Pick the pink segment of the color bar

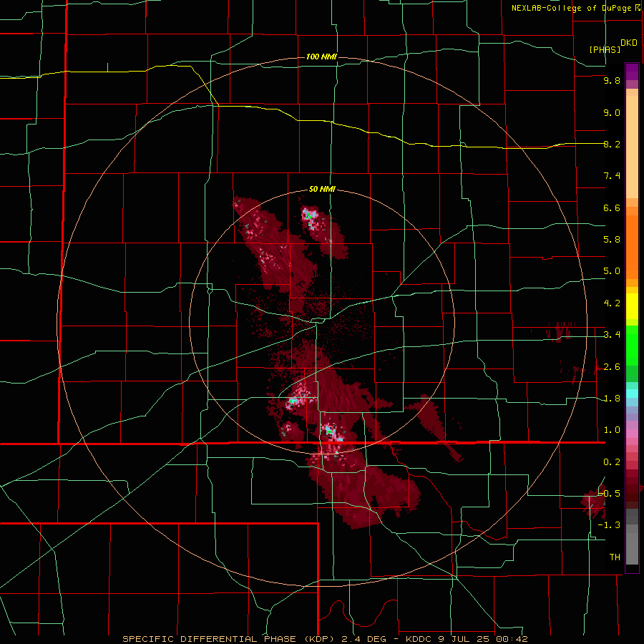click(632, 434)
